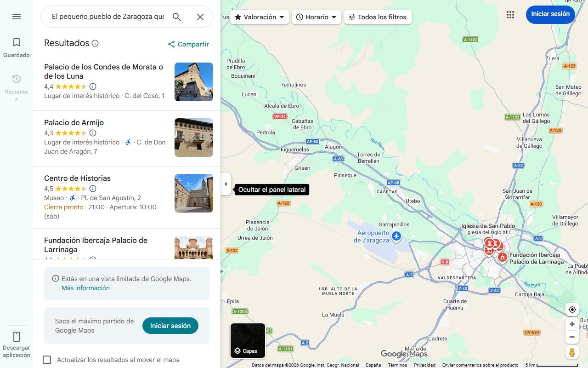The height and width of the screenshot is (368, 588).
Task: Open Guardado from the sidebar
Action: pos(16,46)
